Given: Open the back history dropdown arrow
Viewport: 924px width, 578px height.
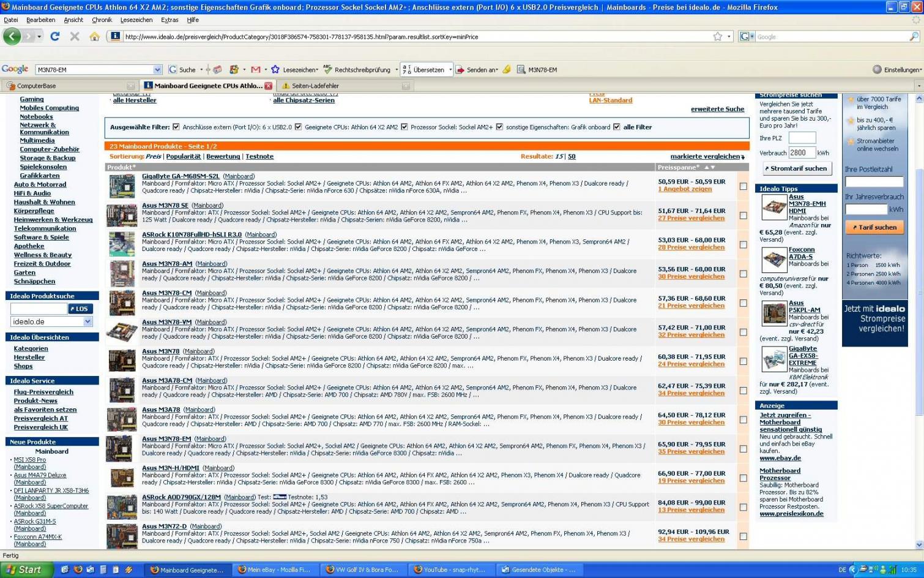Looking at the screenshot, I should (39, 37).
